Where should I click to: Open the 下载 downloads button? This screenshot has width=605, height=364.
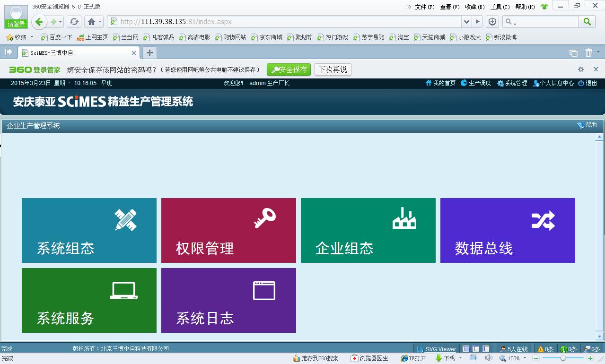[445, 358]
